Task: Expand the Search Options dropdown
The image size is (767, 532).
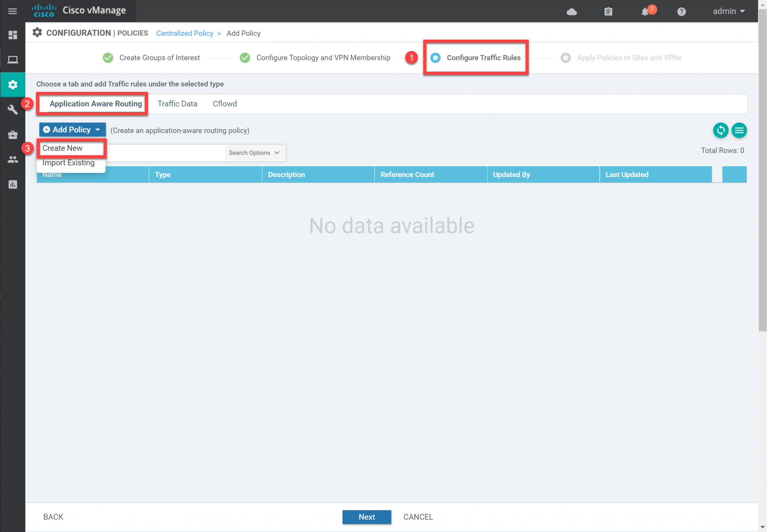Action: click(x=255, y=153)
